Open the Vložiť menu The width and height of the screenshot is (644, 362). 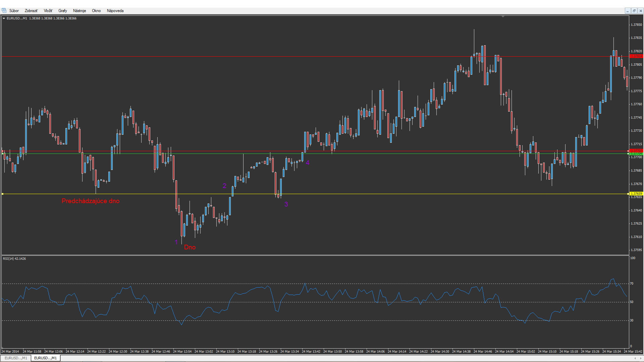[x=48, y=11]
